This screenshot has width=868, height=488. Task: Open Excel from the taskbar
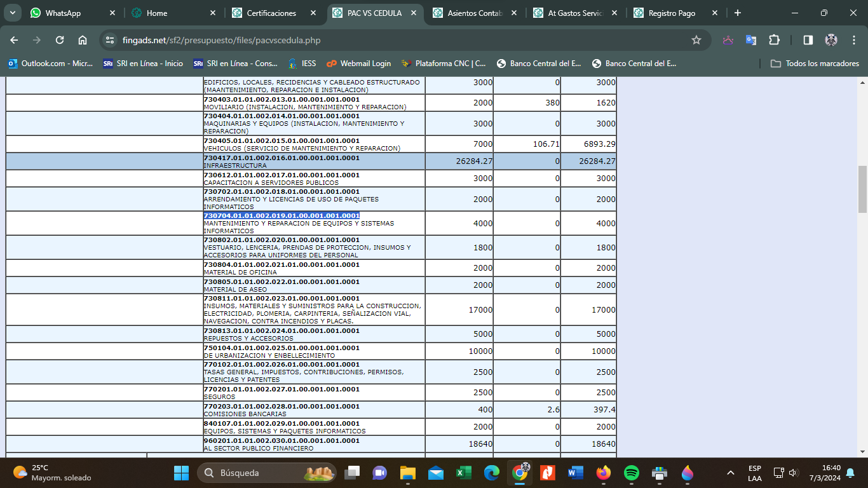[x=463, y=473]
